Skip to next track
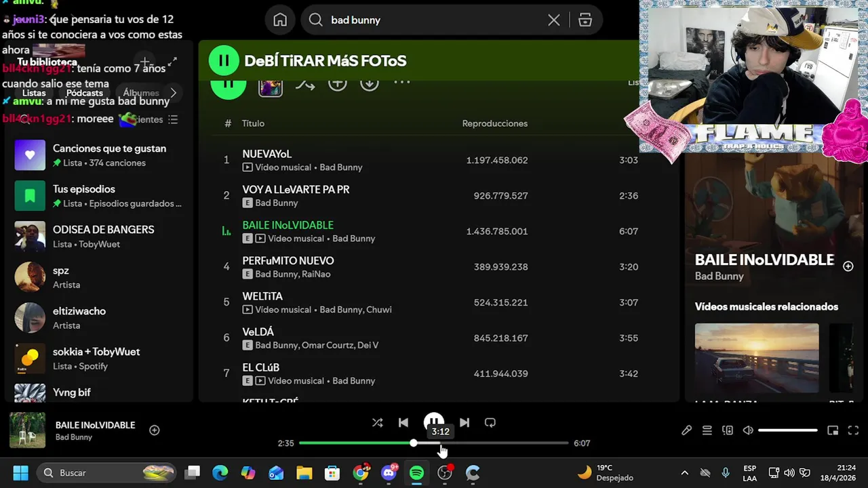868x488 pixels. pos(465,422)
